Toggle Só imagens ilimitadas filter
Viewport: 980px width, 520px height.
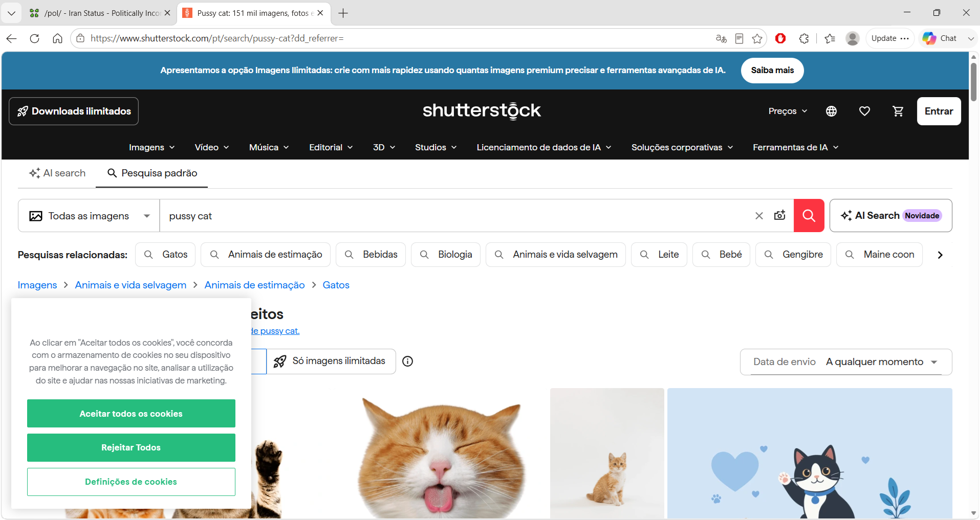331,361
